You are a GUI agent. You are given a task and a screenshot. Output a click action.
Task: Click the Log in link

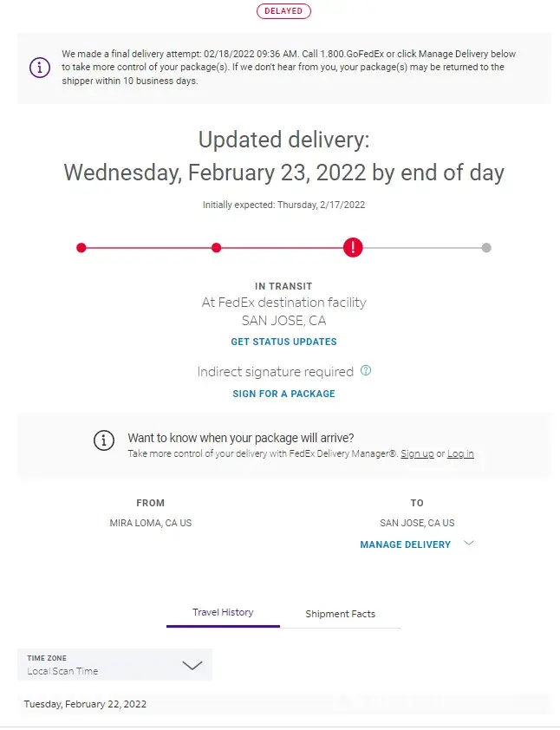point(460,453)
